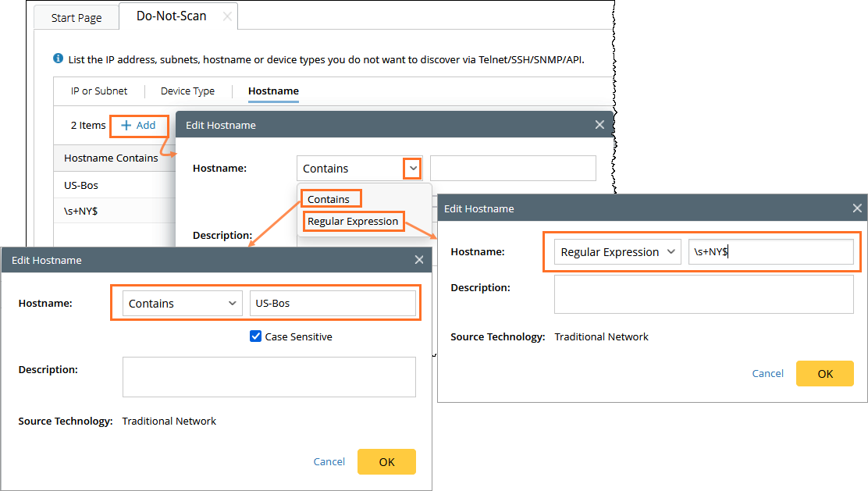The image size is (868, 491).
Task: Close the Contains Edit Hostname dialog
Action: (419, 260)
